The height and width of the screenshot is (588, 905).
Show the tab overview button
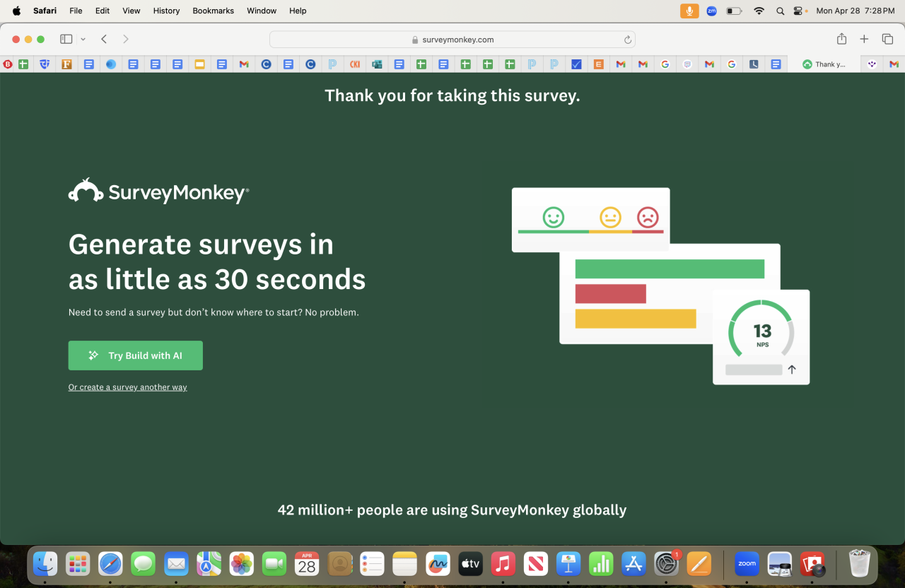tap(887, 40)
